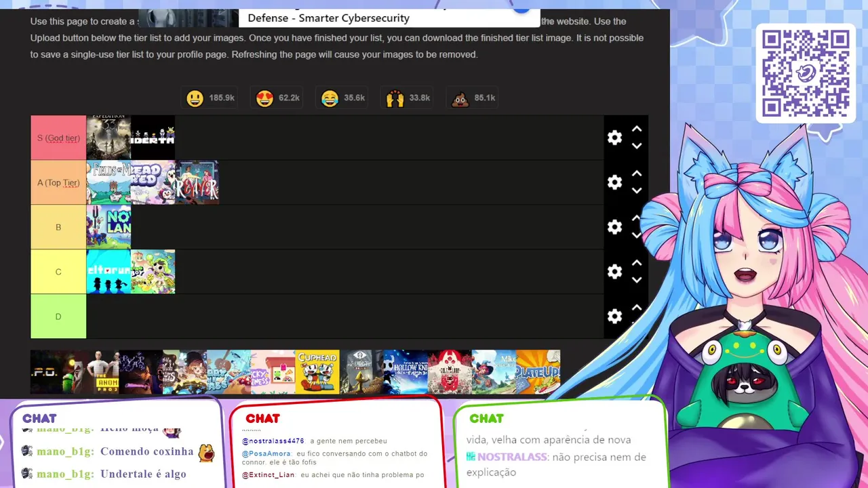Pick the green-haired character thumbnail in C tier

tap(153, 272)
